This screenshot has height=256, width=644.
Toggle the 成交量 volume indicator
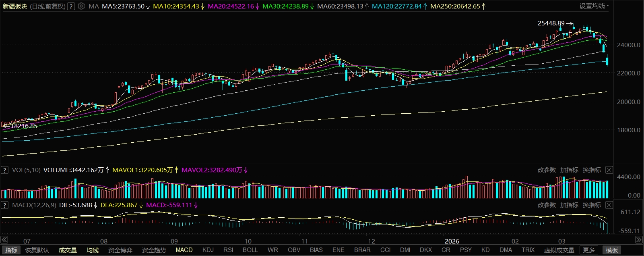click(68, 250)
